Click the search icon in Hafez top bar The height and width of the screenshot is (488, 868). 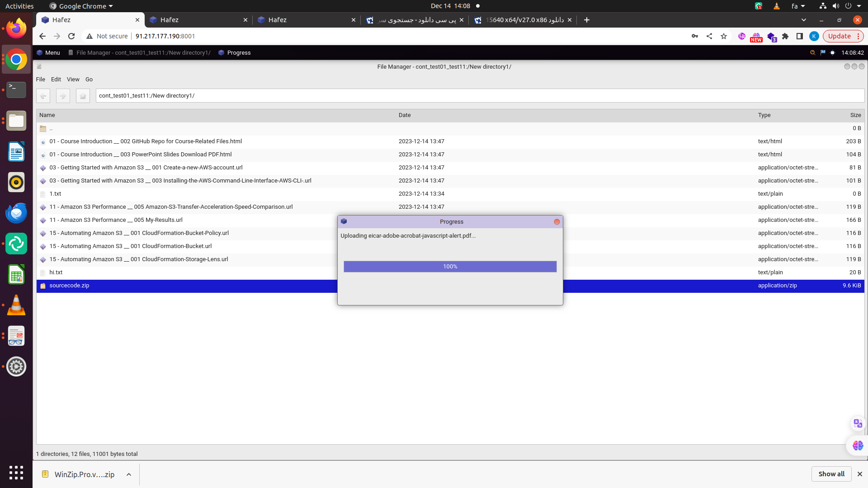click(812, 53)
